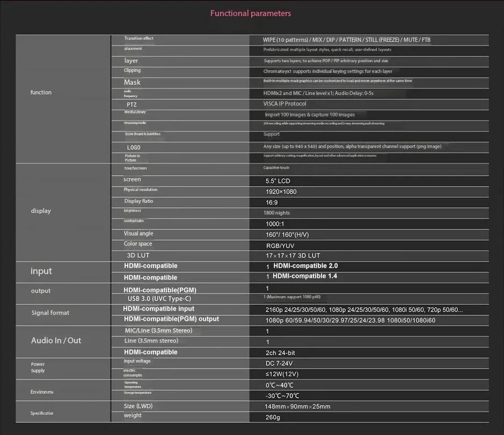Select the 'display' category cell
Screen dimensions: 504x435
[x=63, y=212]
